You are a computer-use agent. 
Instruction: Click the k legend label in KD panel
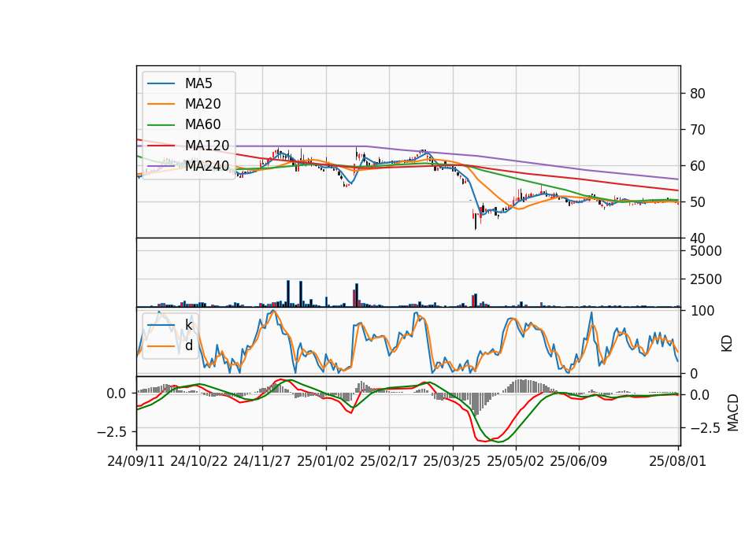click(x=189, y=325)
